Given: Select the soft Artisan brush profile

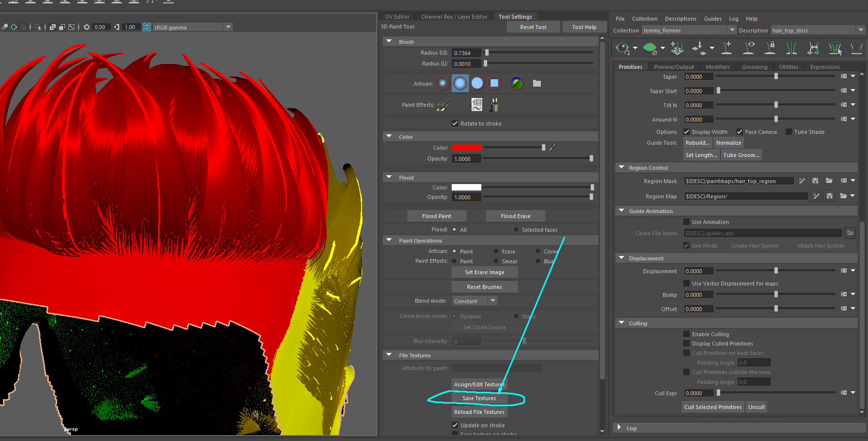Looking at the screenshot, I should click(460, 83).
